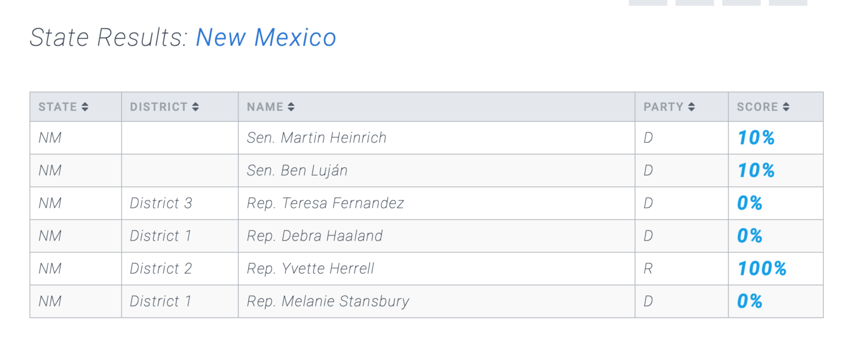
Task: Select Sen. Martin Heinrich's name
Action: [316, 138]
